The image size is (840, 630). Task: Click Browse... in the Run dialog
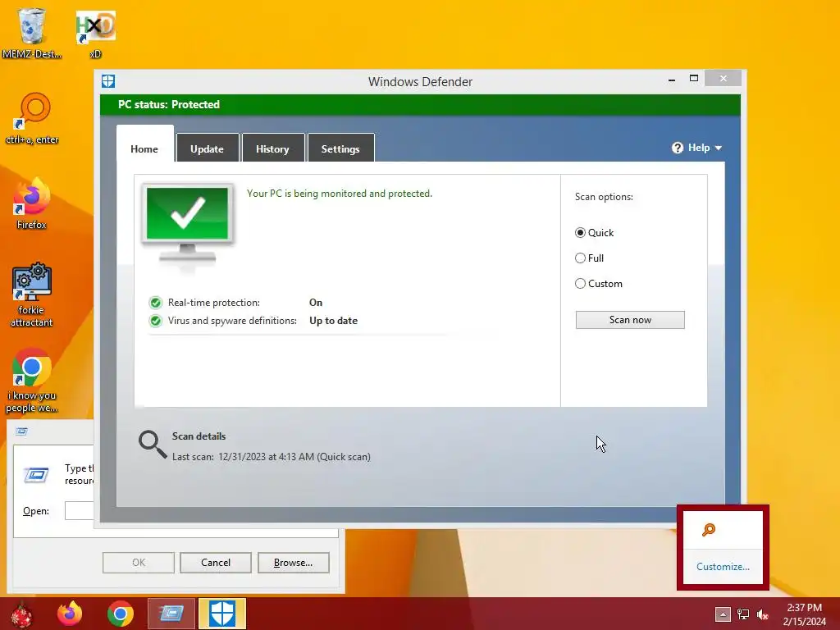293,563
